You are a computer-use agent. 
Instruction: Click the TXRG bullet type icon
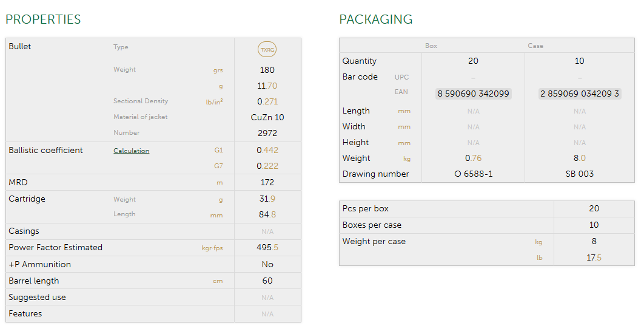pos(267,49)
